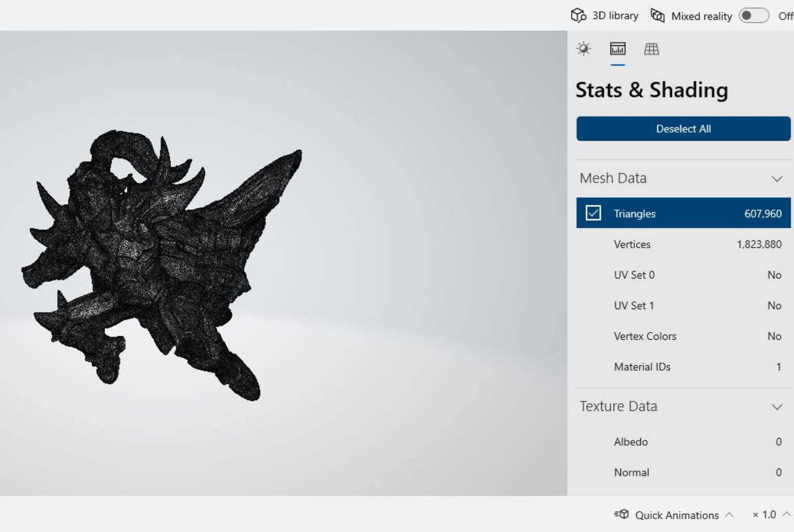
Task: Uncheck the Triangles checkbox
Action: [x=593, y=213]
